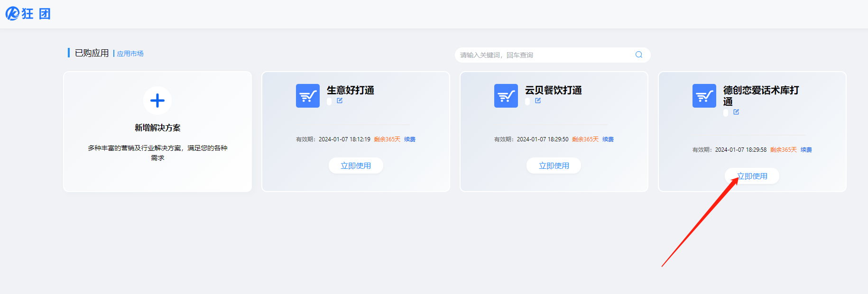Click the 狂团 logo in the header
Image resolution: width=868 pixels, height=294 pixels.
coord(28,14)
